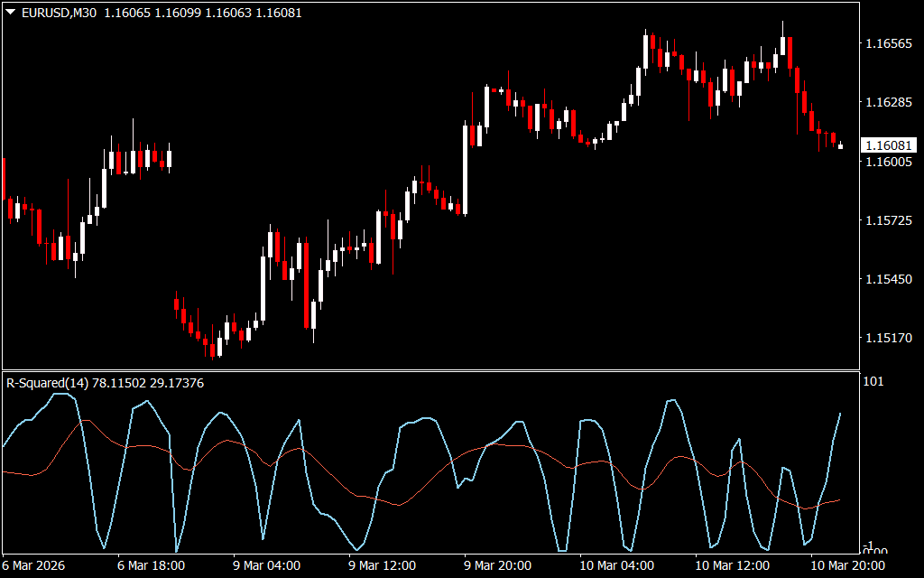Click the 9 Mar 04:00 time label
This screenshot has width=924, height=578.
(x=266, y=566)
